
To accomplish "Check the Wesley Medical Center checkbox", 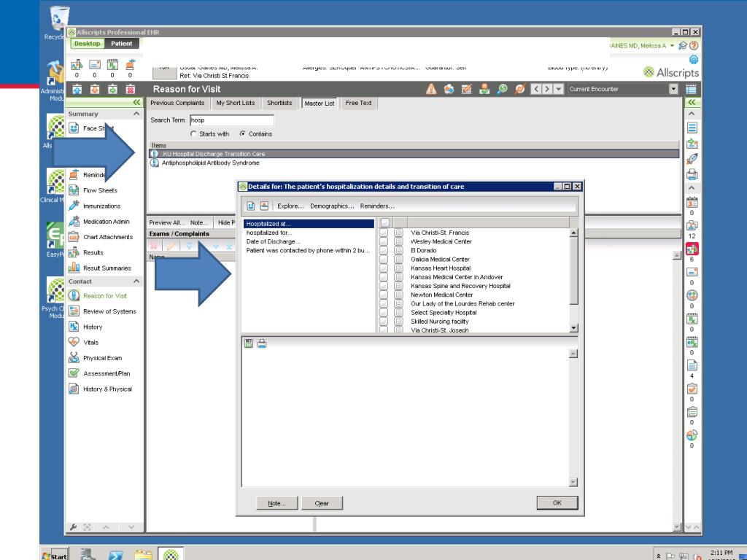I will 384,241.
